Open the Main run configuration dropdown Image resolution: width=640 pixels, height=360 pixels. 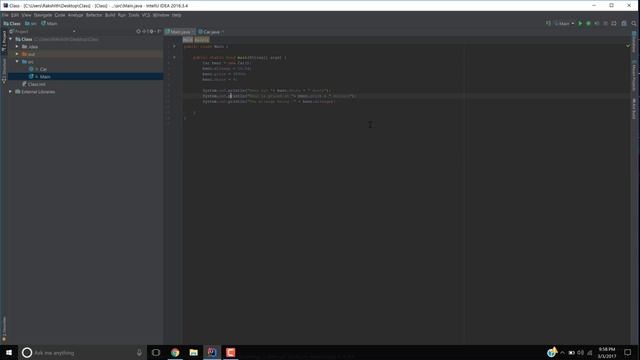point(564,24)
